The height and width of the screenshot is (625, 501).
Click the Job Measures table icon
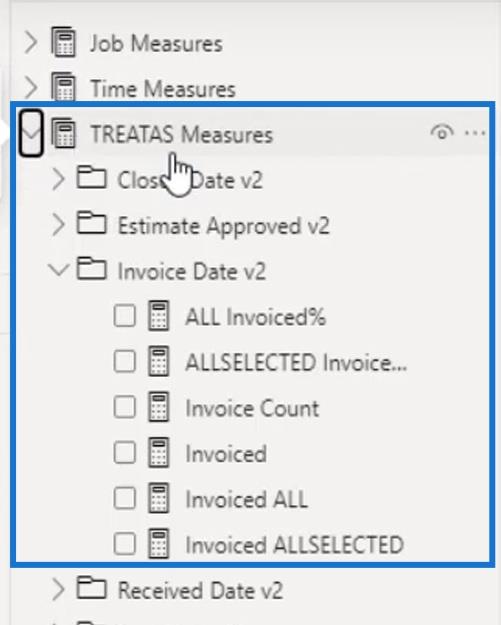point(63,42)
